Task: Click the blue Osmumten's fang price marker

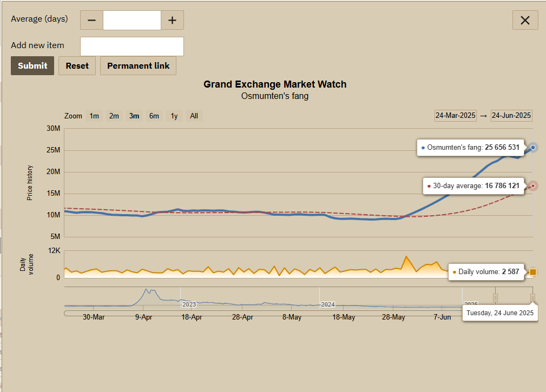Action: (533, 148)
